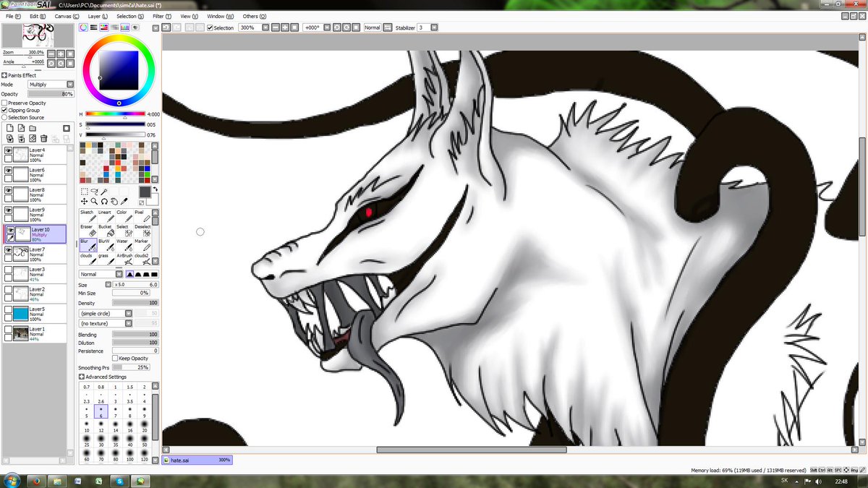This screenshot has width=868, height=488.
Task: Select the Bucket tool
Action: 106,231
